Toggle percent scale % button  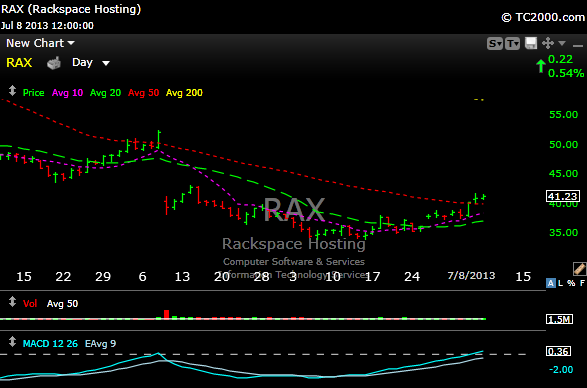coord(571,283)
